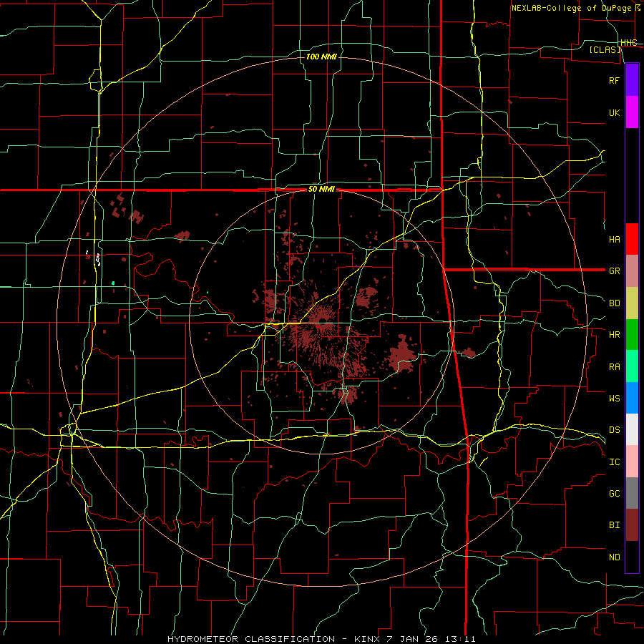Click the 'HYDROMETEOR CLASSIFICATION - KINX' title caption

(x=275, y=639)
